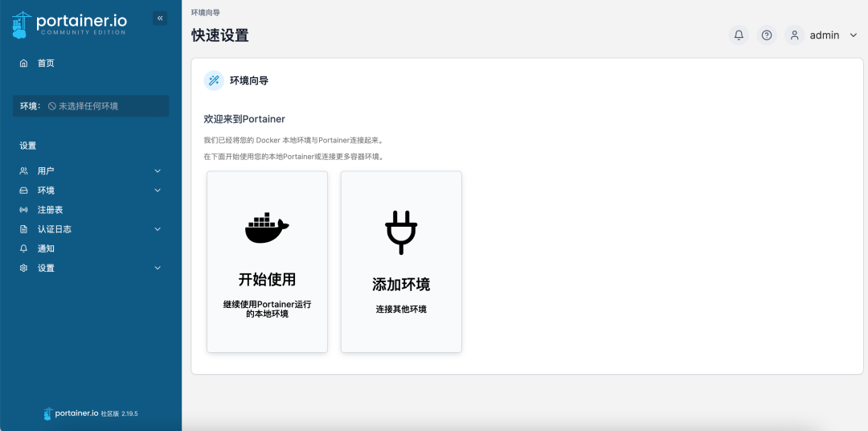Click the magic wand 环境向导 icon

[x=214, y=81]
